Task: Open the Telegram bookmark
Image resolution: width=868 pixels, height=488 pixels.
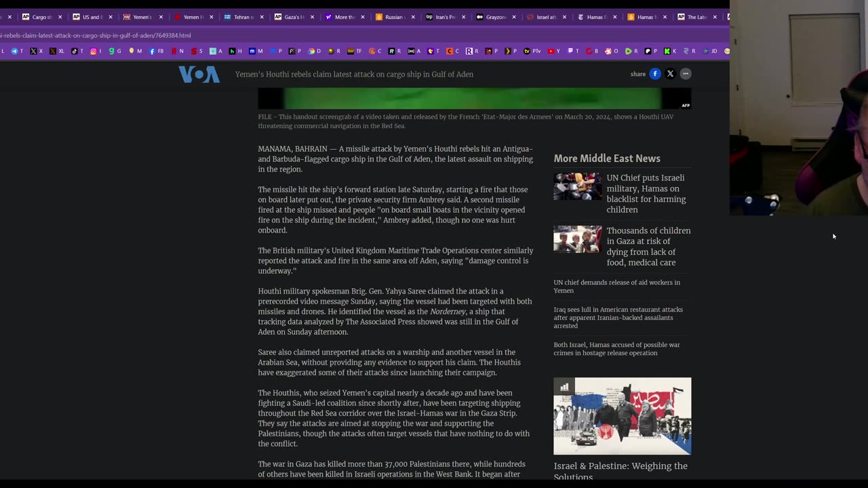Action: (x=18, y=51)
